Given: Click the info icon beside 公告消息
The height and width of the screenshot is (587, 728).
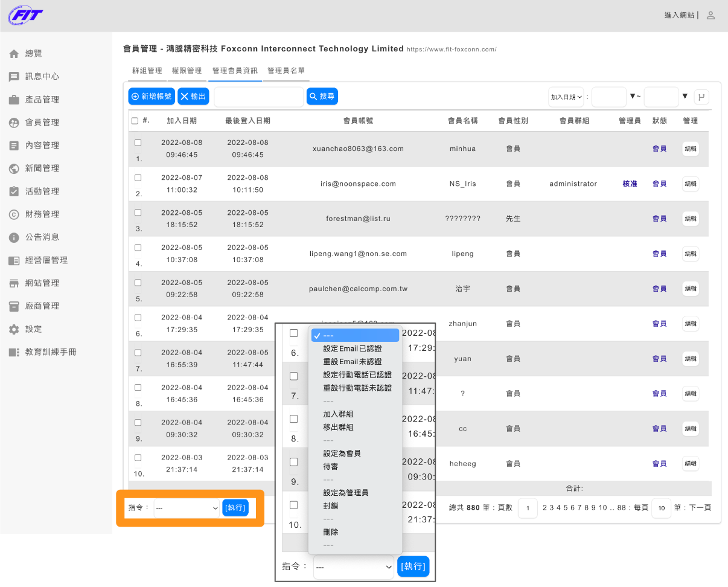Looking at the screenshot, I should [14, 237].
